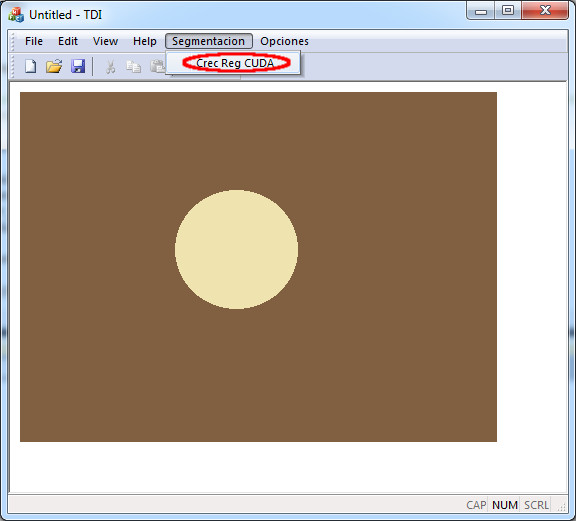Image resolution: width=576 pixels, height=521 pixels.
Task: Minimize the TDI window
Action: coord(480,11)
